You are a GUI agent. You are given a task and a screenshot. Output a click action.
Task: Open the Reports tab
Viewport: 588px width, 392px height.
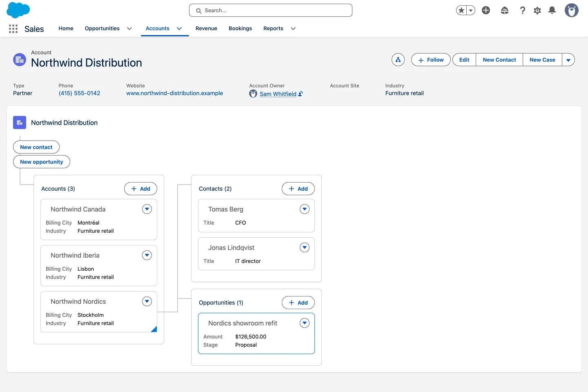pyautogui.click(x=273, y=29)
